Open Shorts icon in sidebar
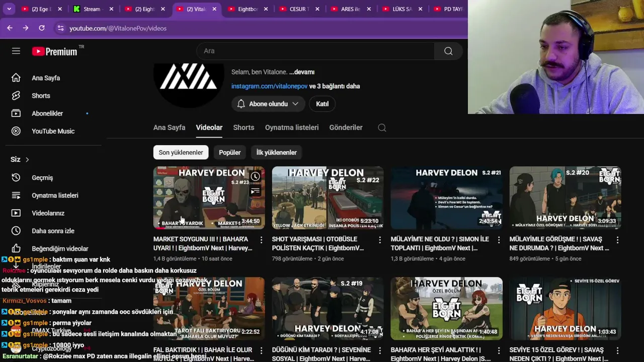The width and height of the screenshot is (644, 362). [16, 96]
